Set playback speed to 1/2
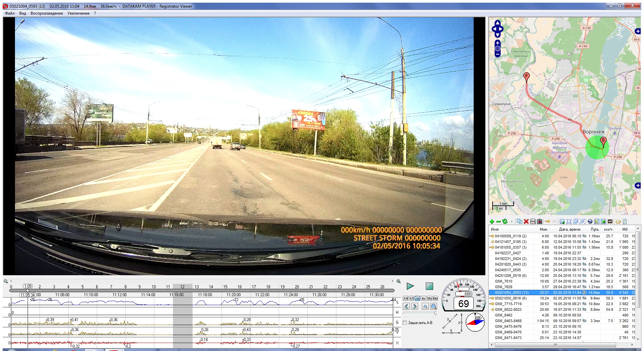The width and height of the screenshot is (644, 351). tap(411, 298)
